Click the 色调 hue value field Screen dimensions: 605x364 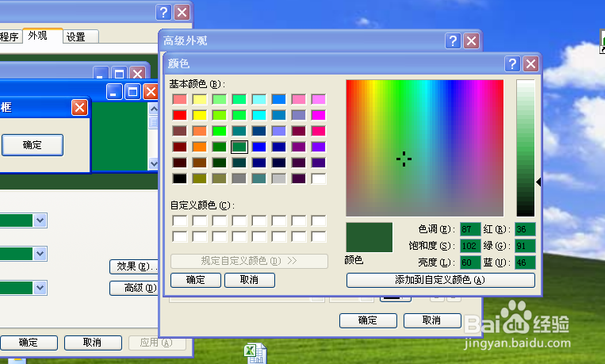470,229
